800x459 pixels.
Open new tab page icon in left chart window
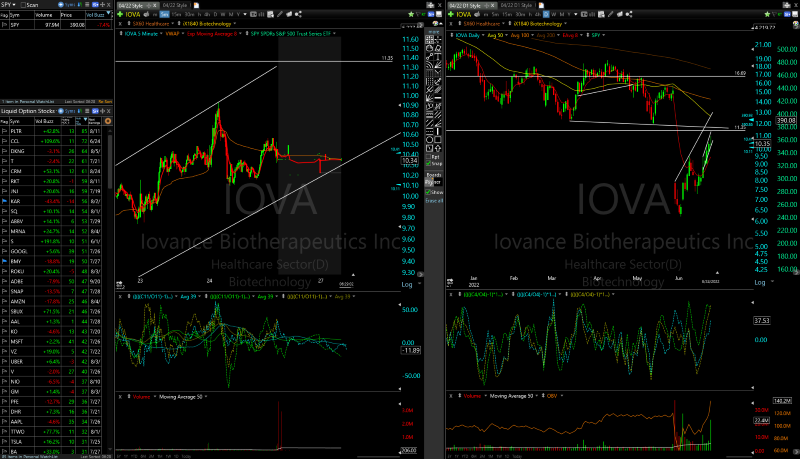click(196, 6)
